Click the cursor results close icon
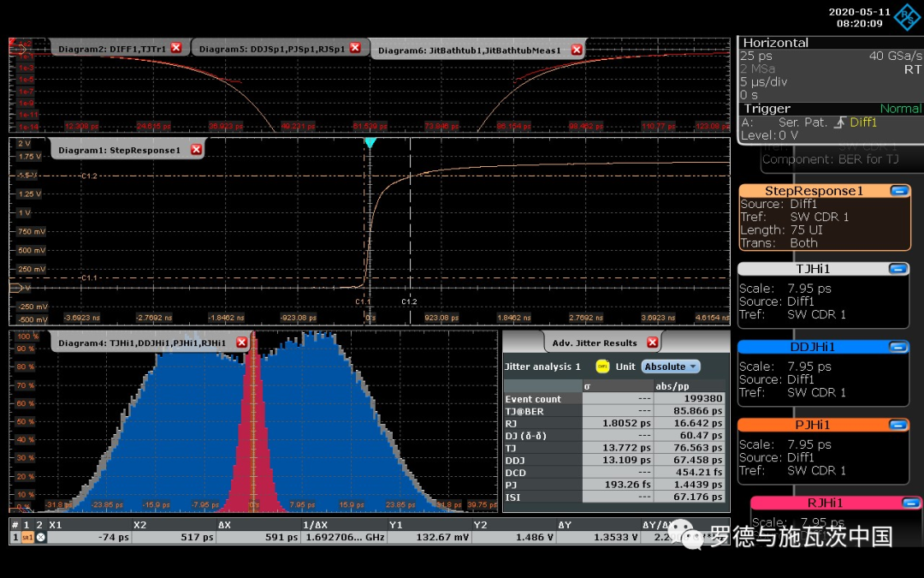The image size is (924, 578). (x=40, y=538)
